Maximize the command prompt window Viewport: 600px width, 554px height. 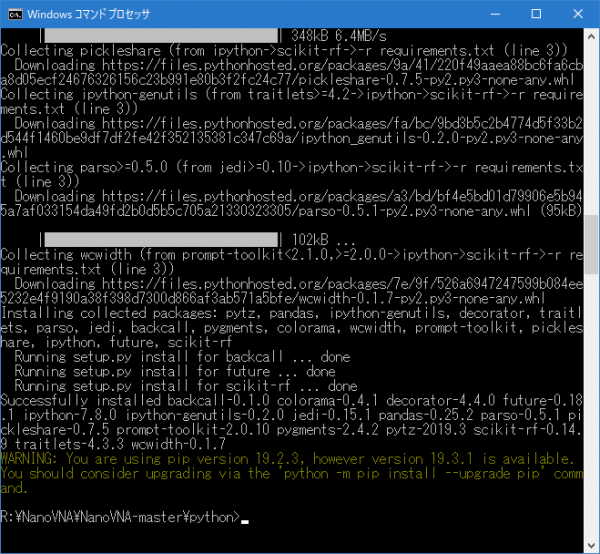536,14
